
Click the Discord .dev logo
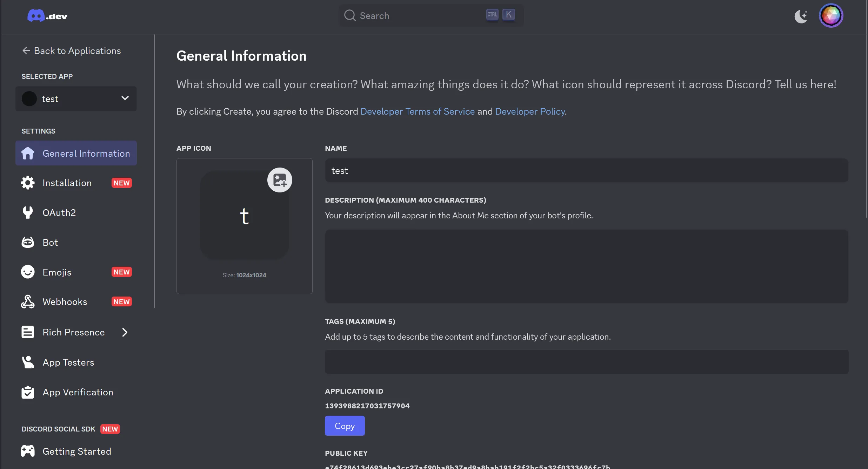[x=47, y=15]
